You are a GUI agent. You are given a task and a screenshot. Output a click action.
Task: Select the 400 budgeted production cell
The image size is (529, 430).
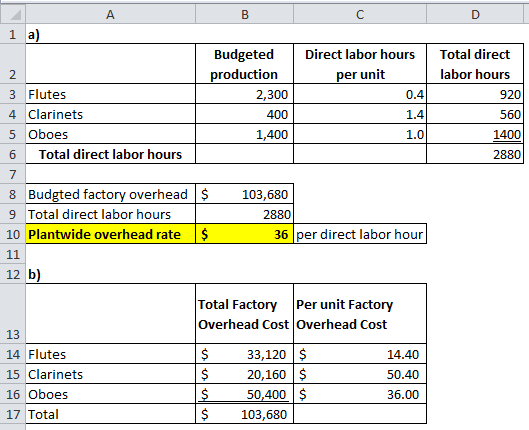coord(245,114)
